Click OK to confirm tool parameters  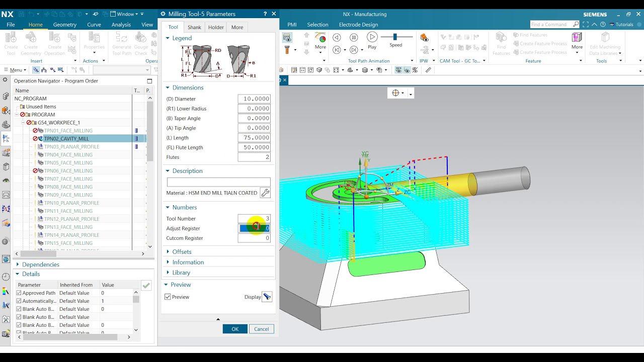point(235,329)
